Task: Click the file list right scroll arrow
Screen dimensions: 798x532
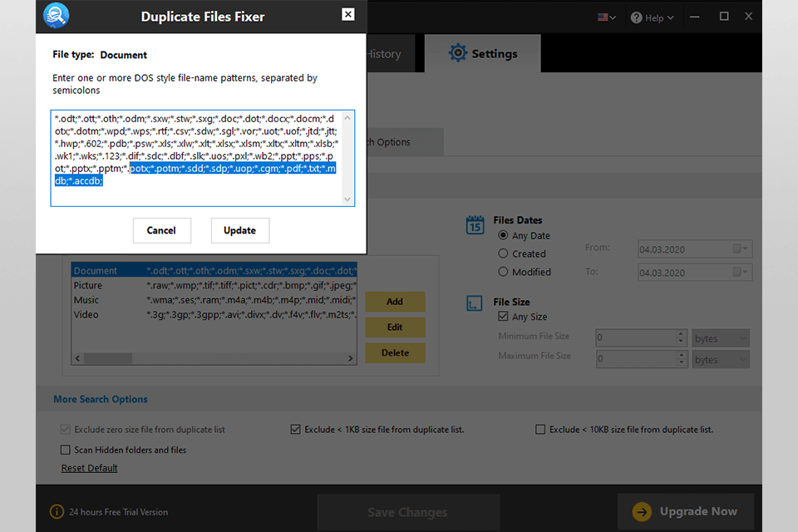Action: pyautogui.click(x=350, y=358)
